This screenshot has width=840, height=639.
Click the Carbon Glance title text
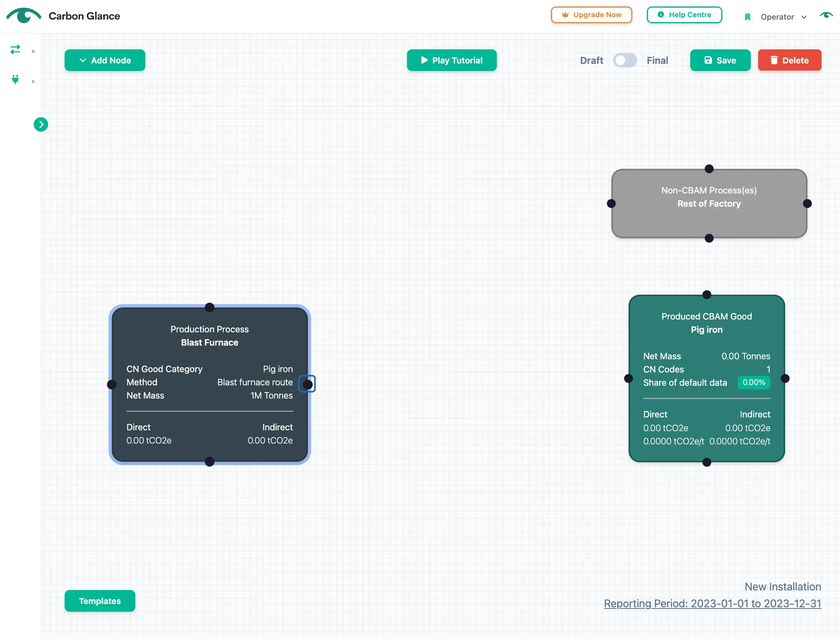(x=84, y=16)
